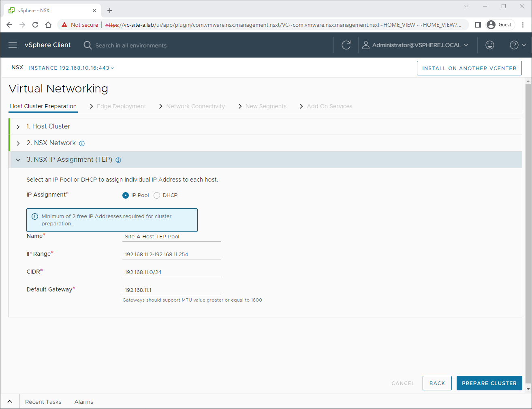532x409 pixels.
Task: Toggle the browser side panel icon
Action: coord(478,25)
